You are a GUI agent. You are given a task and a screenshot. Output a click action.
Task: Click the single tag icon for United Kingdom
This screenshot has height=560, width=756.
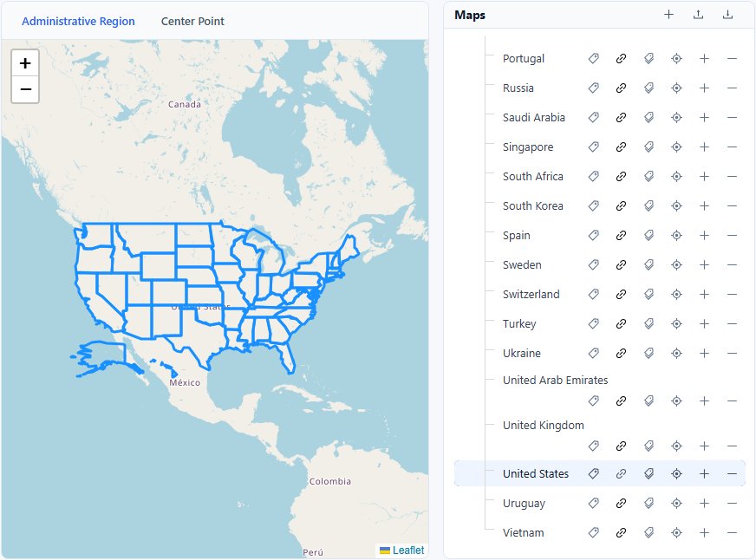pyautogui.click(x=594, y=446)
